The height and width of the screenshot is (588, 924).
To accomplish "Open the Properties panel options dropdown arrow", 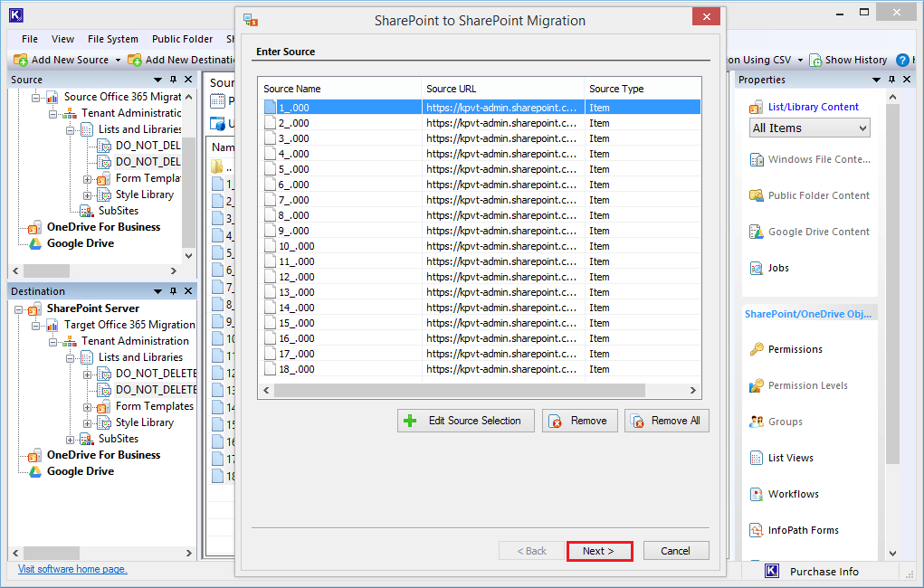I will click(x=876, y=80).
